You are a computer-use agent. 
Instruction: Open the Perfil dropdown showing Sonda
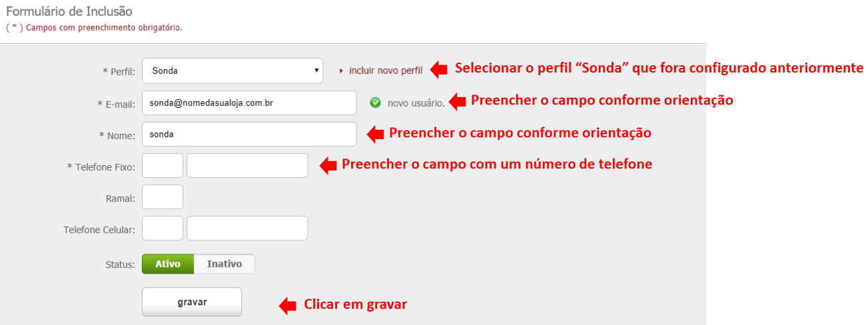(232, 71)
